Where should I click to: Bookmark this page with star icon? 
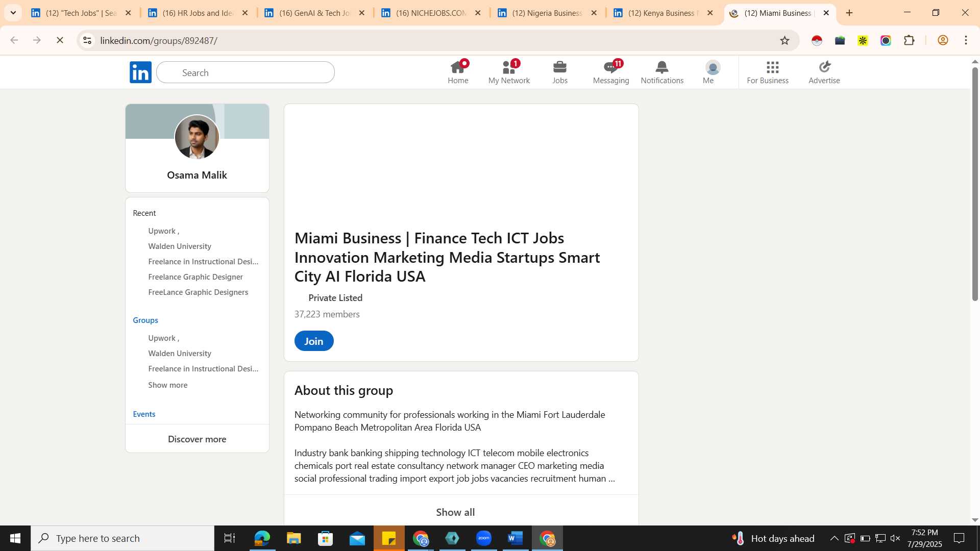pyautogui.click(x=785, y=40)
